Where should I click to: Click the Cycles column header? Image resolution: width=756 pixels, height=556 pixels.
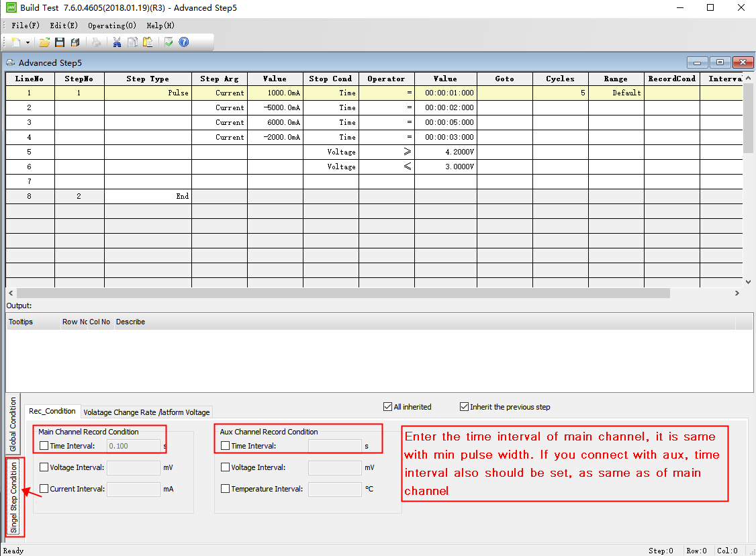tap(560, 79)
